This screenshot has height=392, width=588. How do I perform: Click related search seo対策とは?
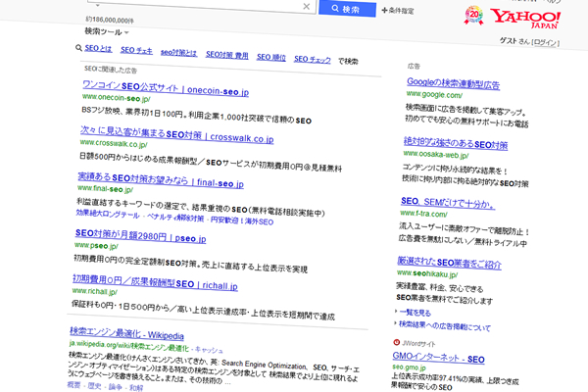(179, 53)
